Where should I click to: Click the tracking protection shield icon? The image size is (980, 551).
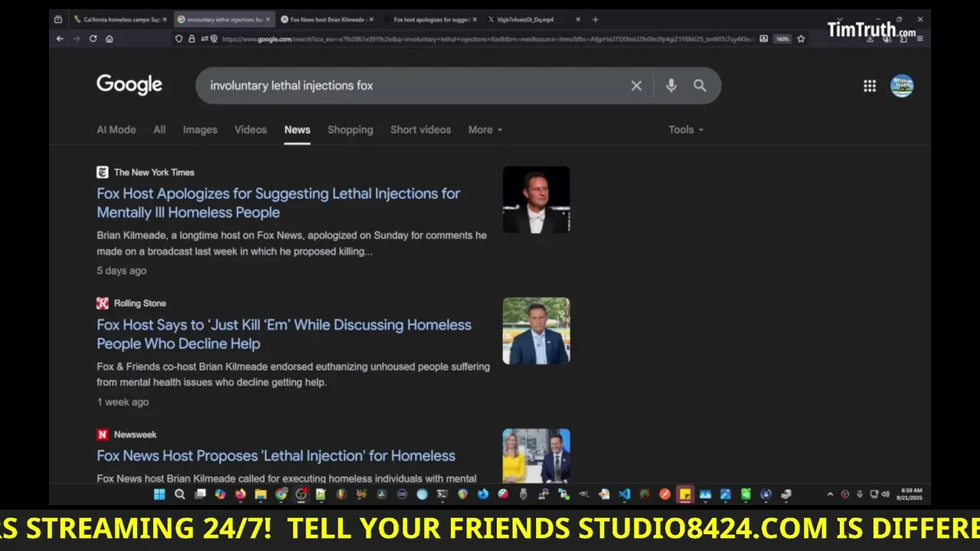point(179,38)
